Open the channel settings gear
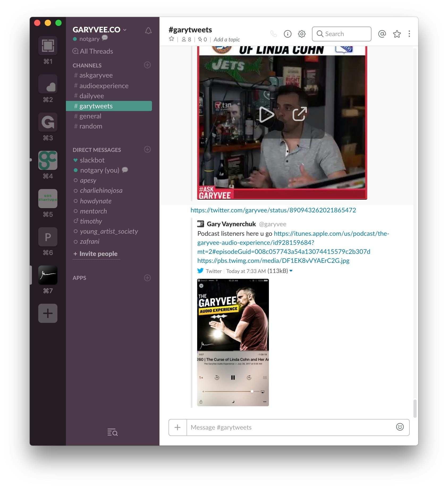Viewport: 448px width, 488px height. (302, 34)
